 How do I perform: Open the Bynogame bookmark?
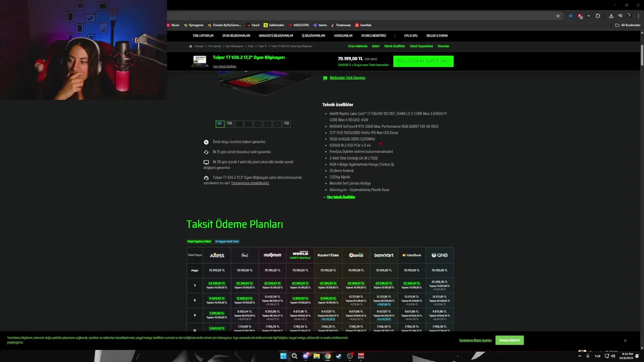point(194,25)
